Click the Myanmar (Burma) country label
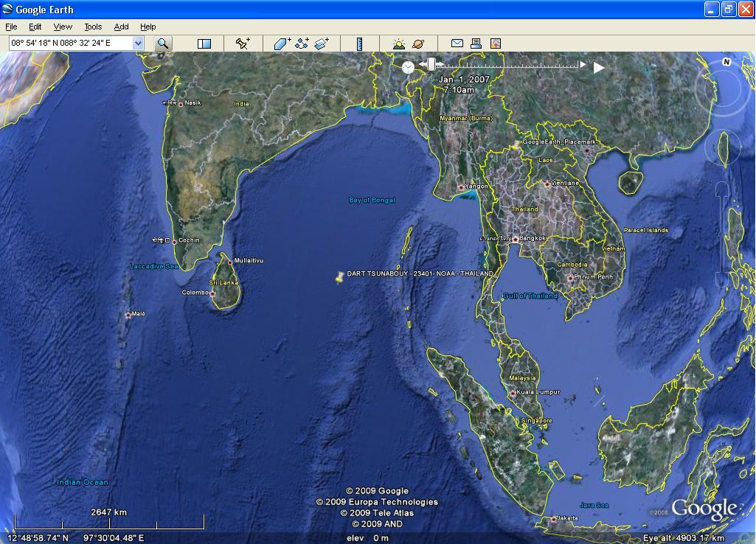This screenshot has width=756, height=544. (x=465, y=118)
